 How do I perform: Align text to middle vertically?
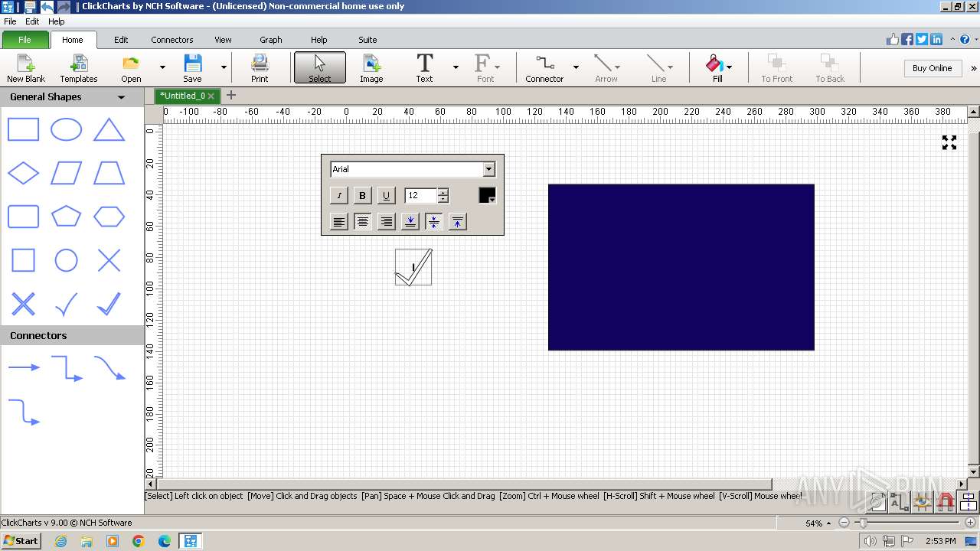click(434, 222)
